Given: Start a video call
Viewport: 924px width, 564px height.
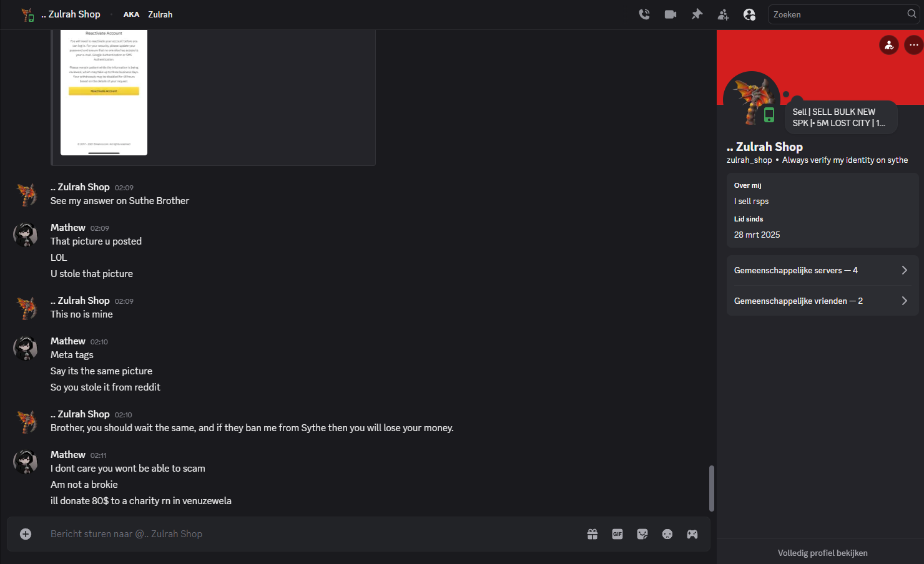Looking at the screenshot, I should 671,14.
